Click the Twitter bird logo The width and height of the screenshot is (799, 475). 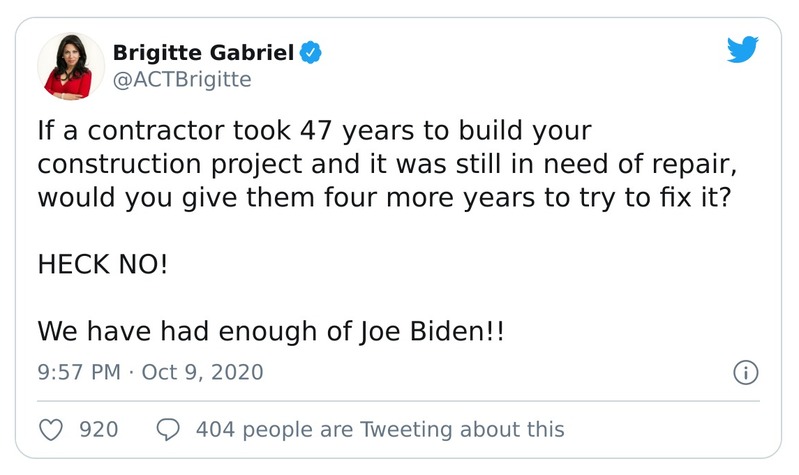click(x=743, y=50)
